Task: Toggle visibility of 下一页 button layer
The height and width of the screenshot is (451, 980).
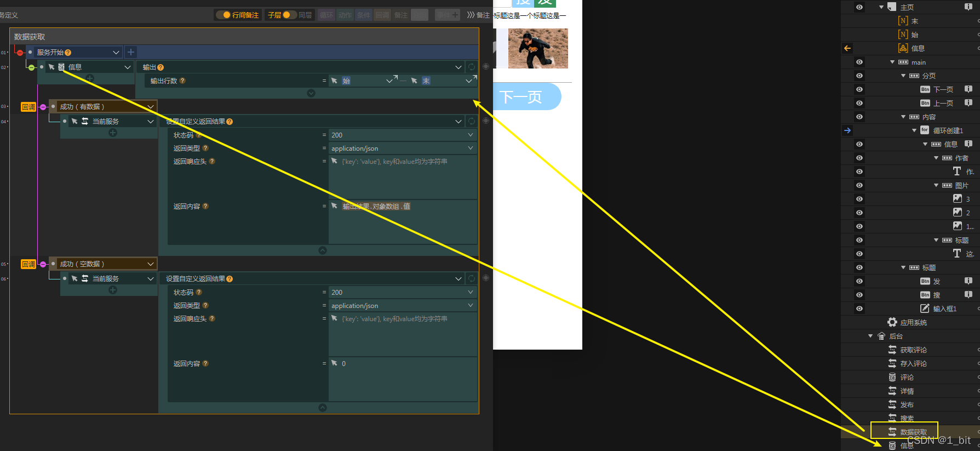Action: pos(859,89)
